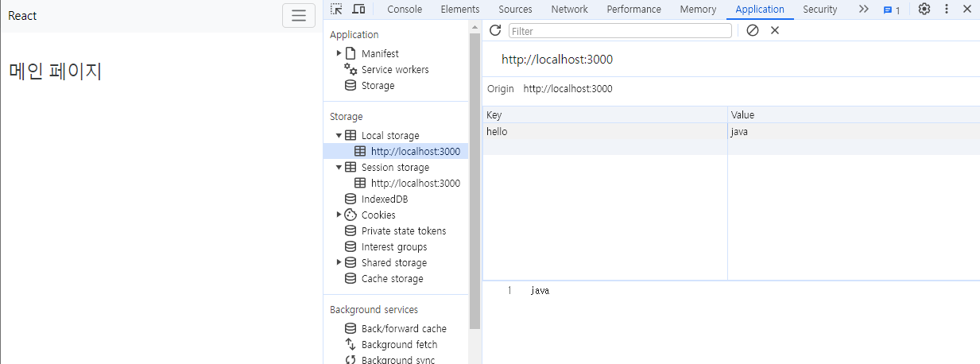This screenshot has height=364, width=980.
Task: Open Interest groups
Action: pyautogui.click(x=394, y=247)
